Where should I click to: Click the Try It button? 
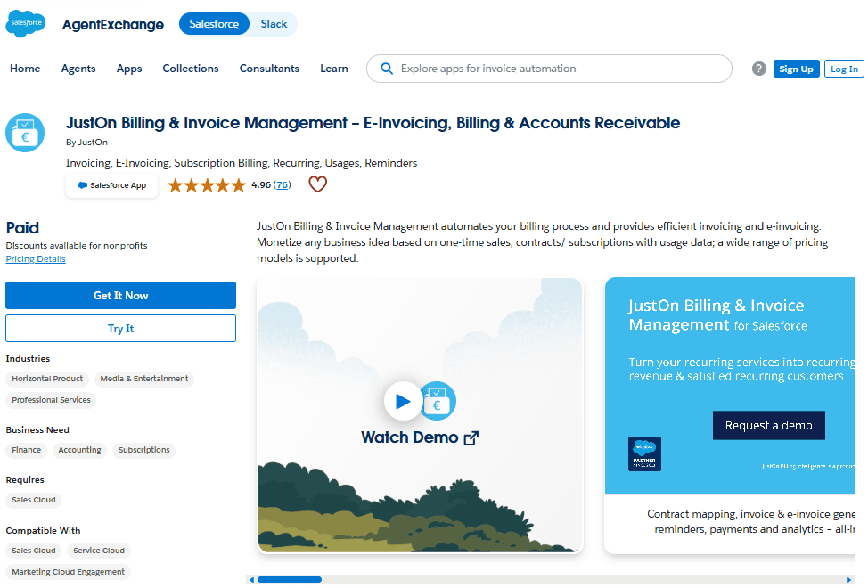point(120,329)
